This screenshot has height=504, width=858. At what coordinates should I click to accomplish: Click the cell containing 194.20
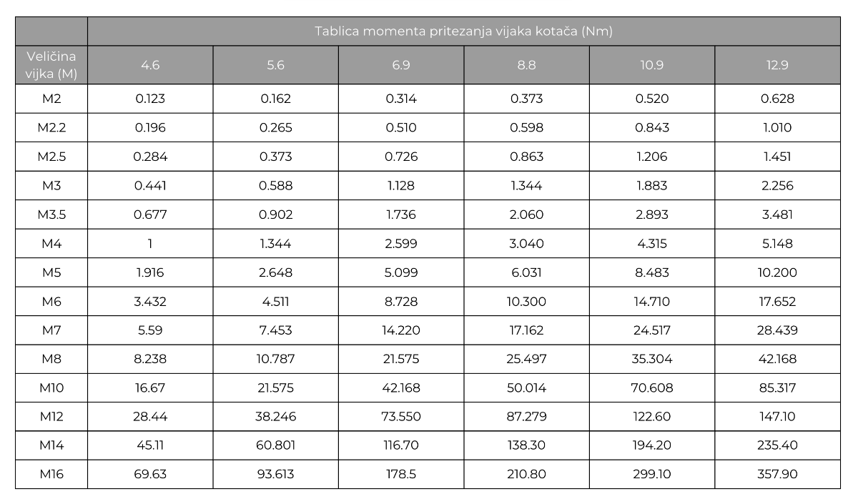coord(652,445)
